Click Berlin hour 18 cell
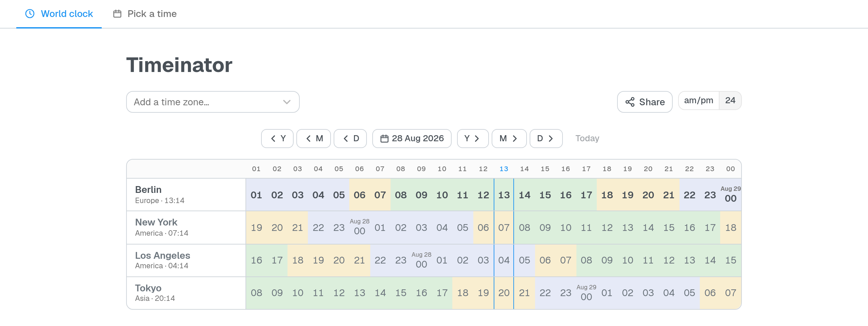 click(x=607, y=195)
